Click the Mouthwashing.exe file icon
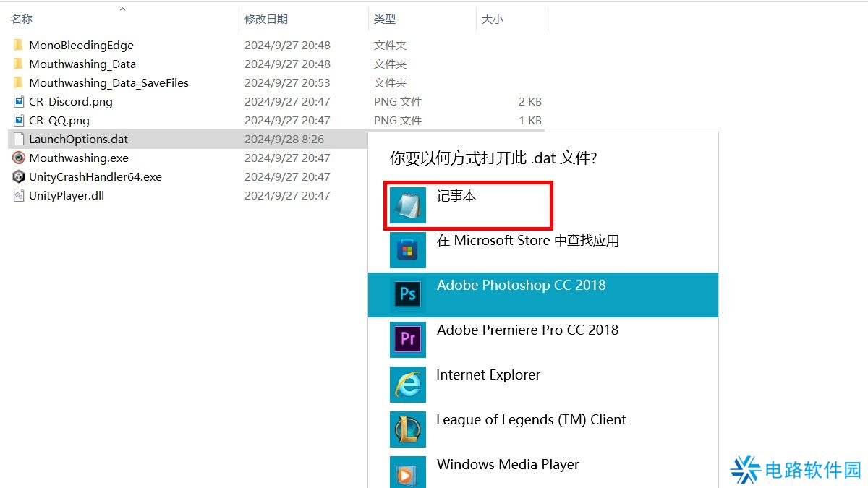The image size is (868, 488). (x=19, y=158)
